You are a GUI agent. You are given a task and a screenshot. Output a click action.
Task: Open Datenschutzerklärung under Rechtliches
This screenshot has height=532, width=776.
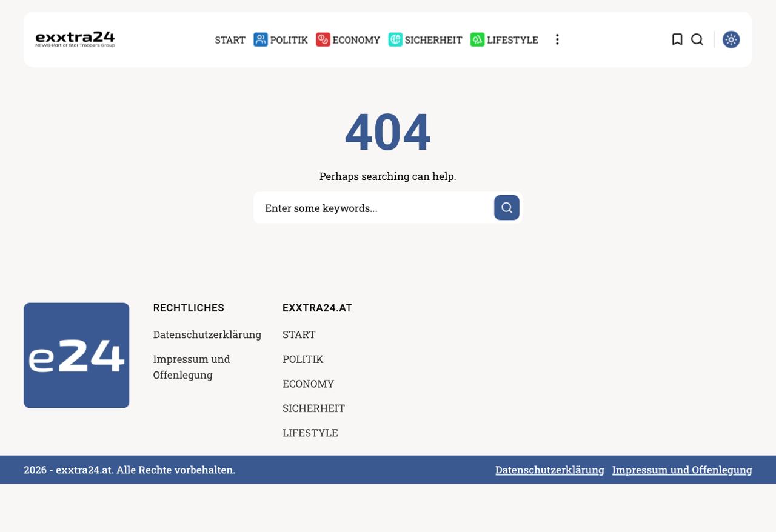pyautogui.click(x=207, y=334)
